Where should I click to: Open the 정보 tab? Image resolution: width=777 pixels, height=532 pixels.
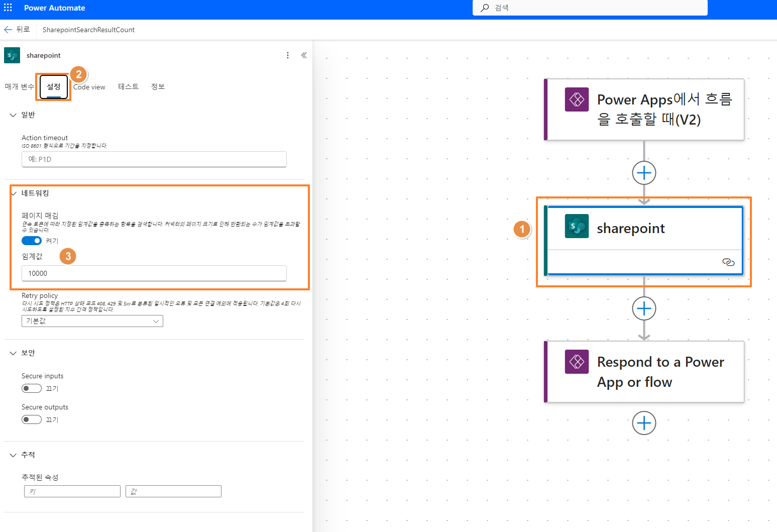coord(158,87)
